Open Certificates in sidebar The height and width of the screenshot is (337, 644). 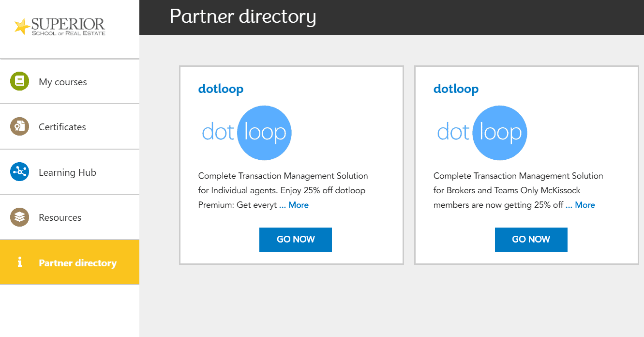[70, 127]
